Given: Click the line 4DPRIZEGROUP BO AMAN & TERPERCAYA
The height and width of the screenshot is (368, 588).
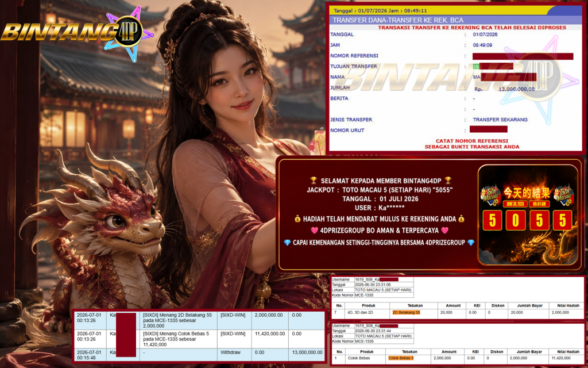Looking at the screenshot, I should [x=380, y=231].
